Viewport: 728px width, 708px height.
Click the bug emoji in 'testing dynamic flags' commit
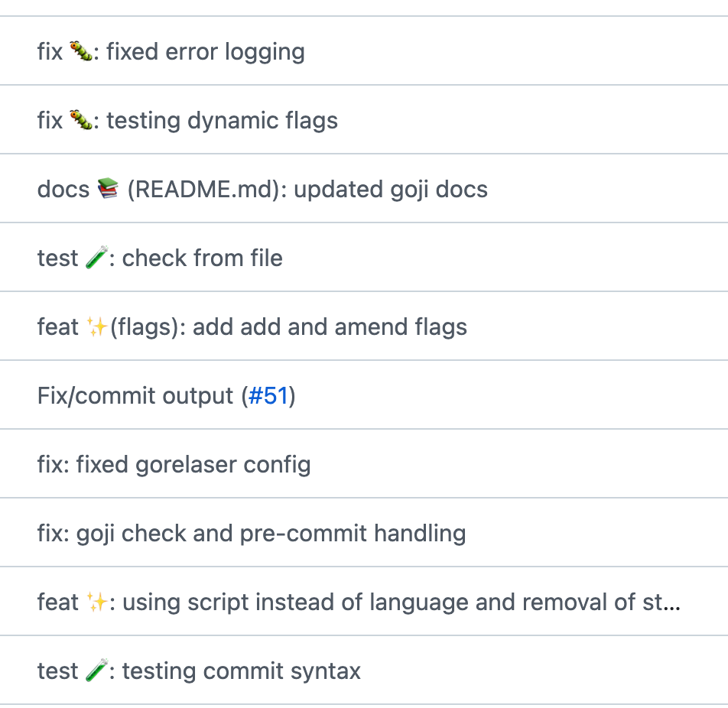[81, 120]
